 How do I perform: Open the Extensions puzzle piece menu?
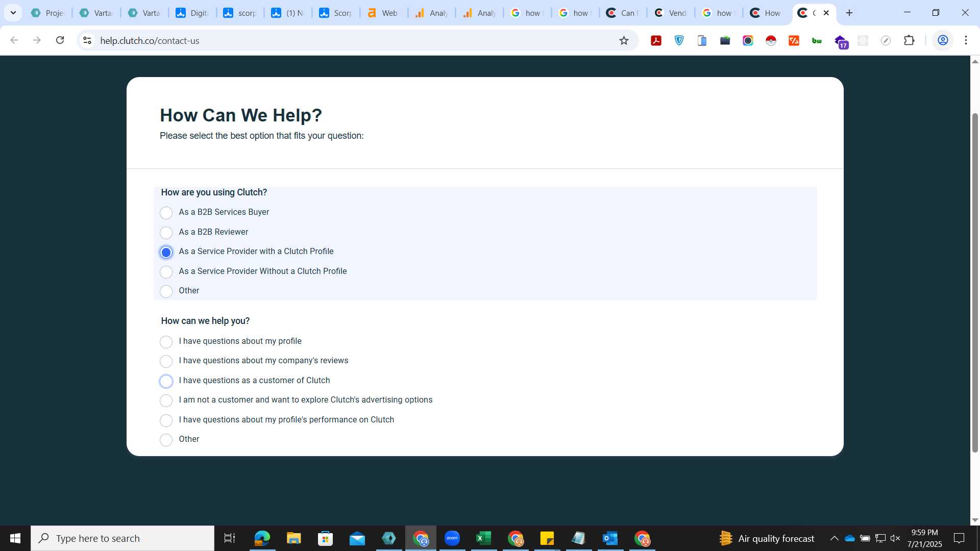909,40
